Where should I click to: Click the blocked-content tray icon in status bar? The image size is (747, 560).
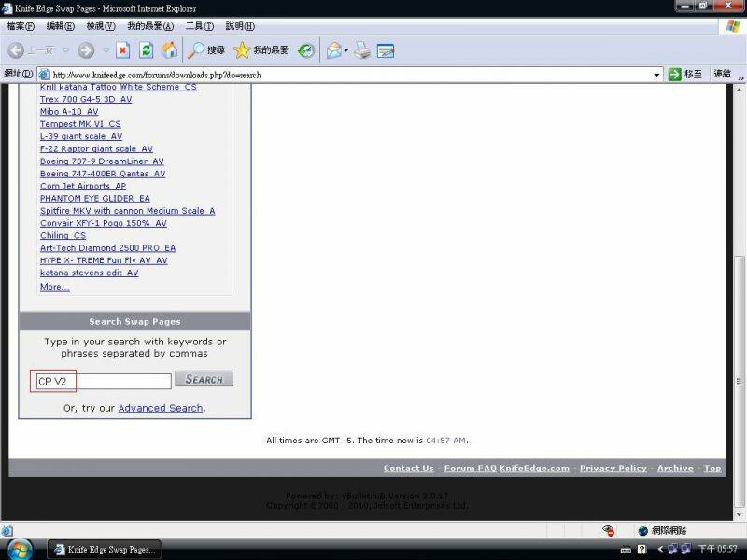(x=609, y=530)
